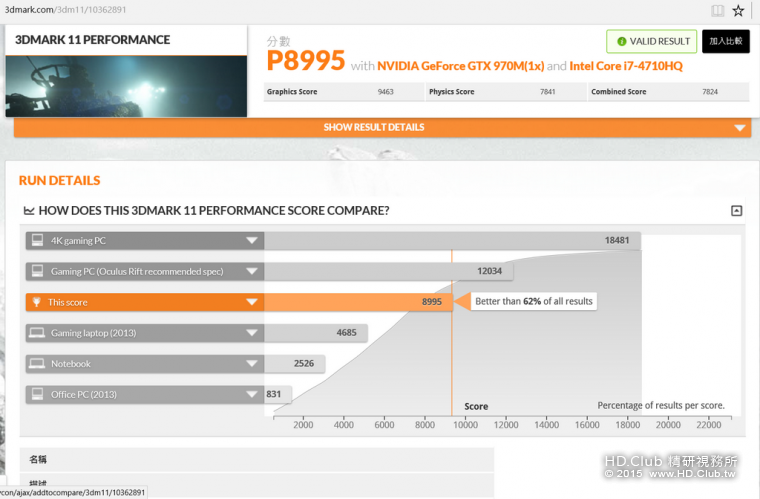Expand the Notebook row dropdown arrow
760x499 pixels.
click(x=251, y=364)
